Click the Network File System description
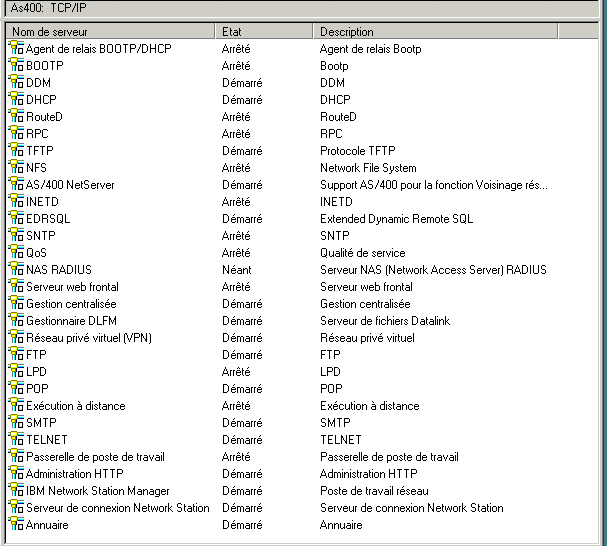Screen dimensions: 607x546 point(368,168)
